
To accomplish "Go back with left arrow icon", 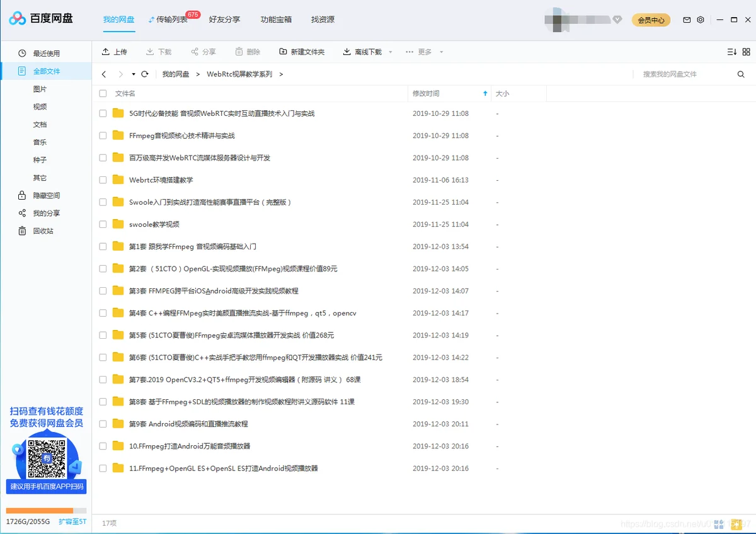I will pyautogui.click(x=104, y=74).
